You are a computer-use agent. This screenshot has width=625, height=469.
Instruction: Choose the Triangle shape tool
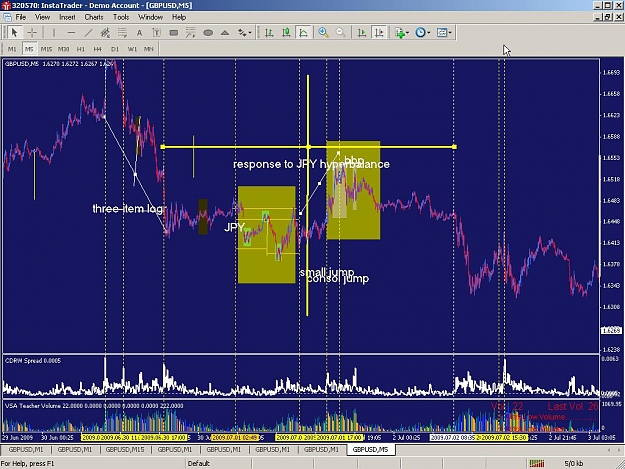225,33
